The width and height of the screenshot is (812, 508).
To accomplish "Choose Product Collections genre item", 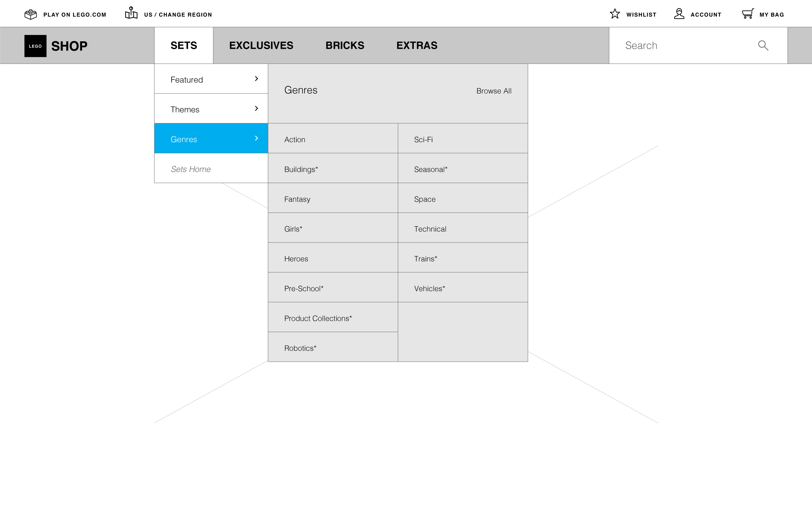I will (x=318, y=319).
